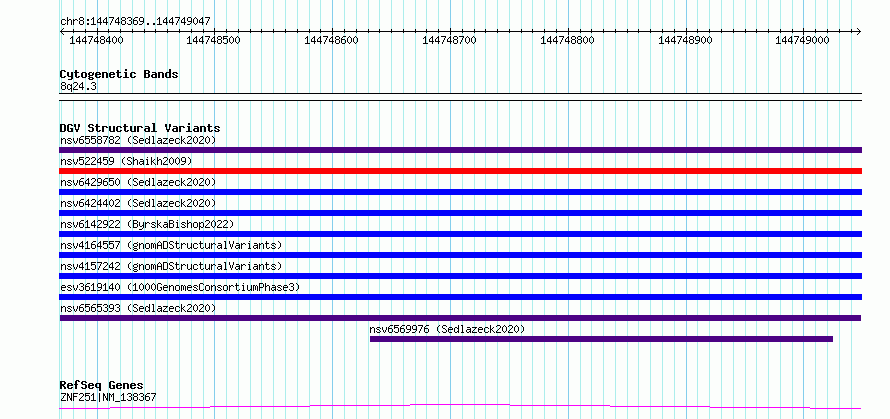Image resolution: width=890 pixels, height=419 pixels.
Task: Select the blue bar for nsv6429650
Action: [x=460, y=192]
